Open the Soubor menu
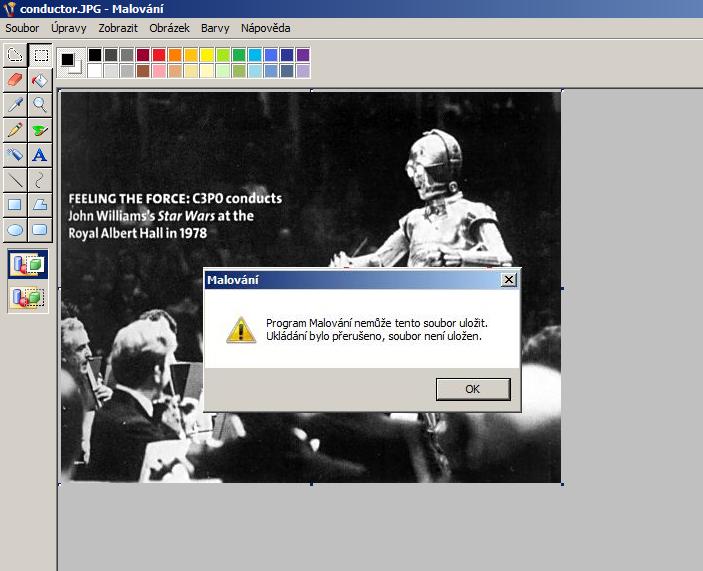The height and width of the screenshot is (571, 703). [x=22, y=28]
